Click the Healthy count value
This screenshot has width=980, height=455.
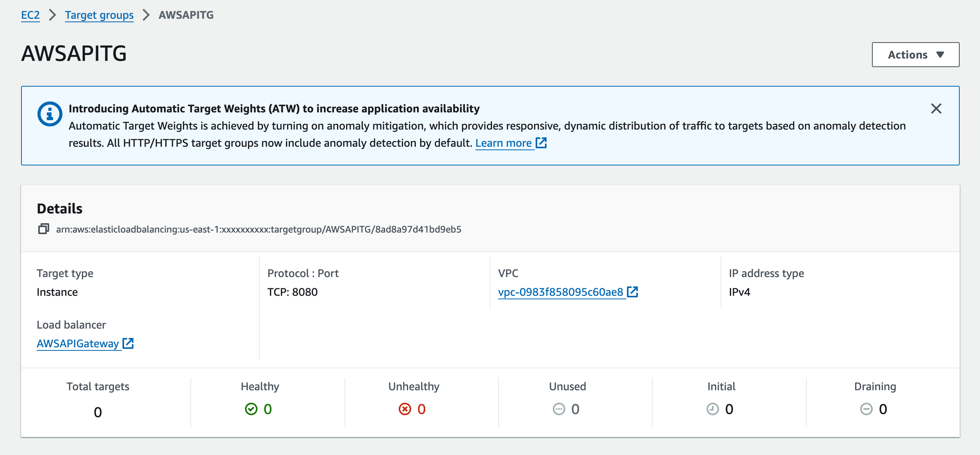268,409
